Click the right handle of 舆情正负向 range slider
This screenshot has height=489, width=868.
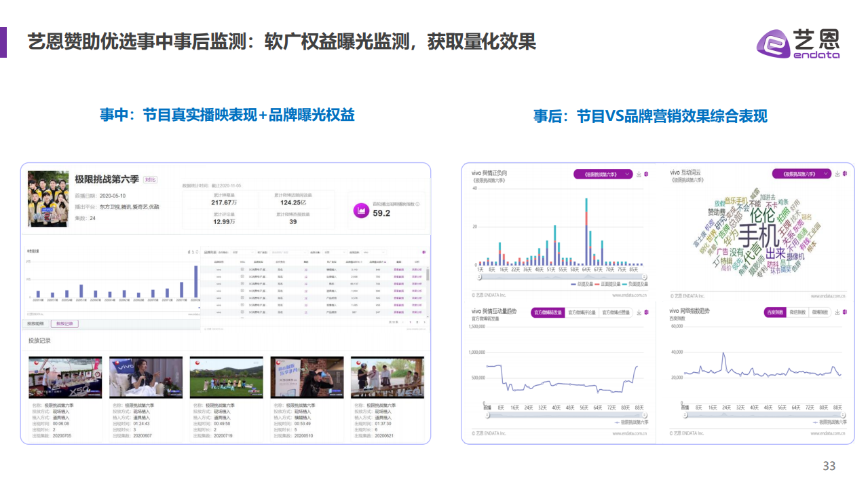tap(643, 277)
